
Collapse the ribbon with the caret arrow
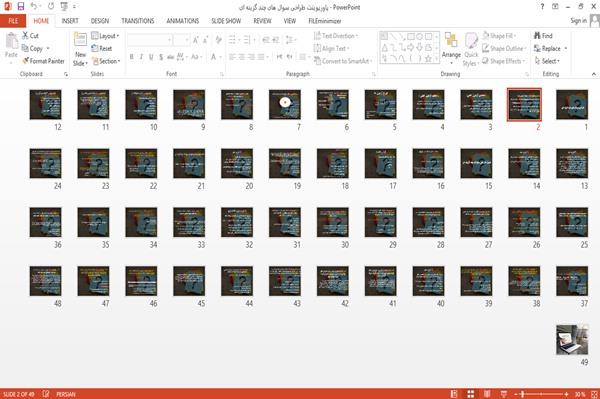[x=593, y=74]
